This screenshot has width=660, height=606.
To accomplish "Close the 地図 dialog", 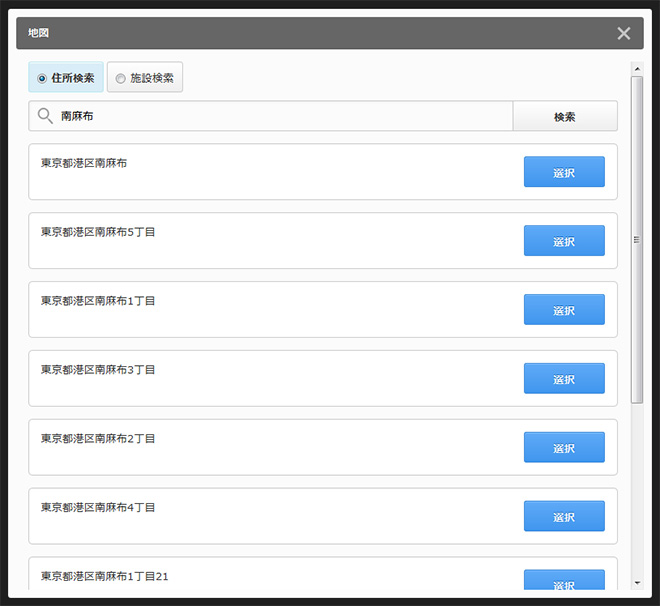I will (x=624, y=34).
